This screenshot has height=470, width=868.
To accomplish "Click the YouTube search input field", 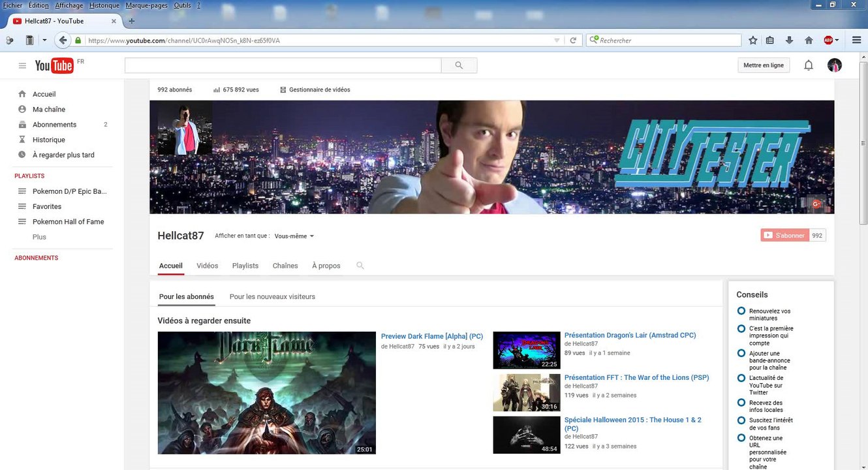I will pos(283,65).
